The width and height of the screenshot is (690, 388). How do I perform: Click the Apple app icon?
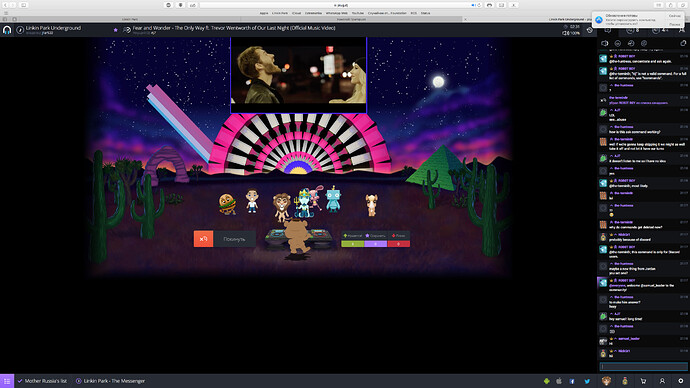[559, 381]
